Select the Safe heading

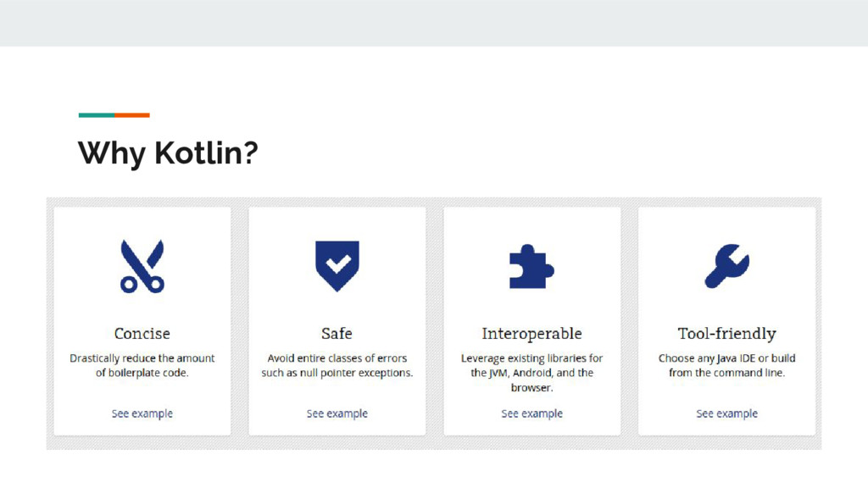337,333
